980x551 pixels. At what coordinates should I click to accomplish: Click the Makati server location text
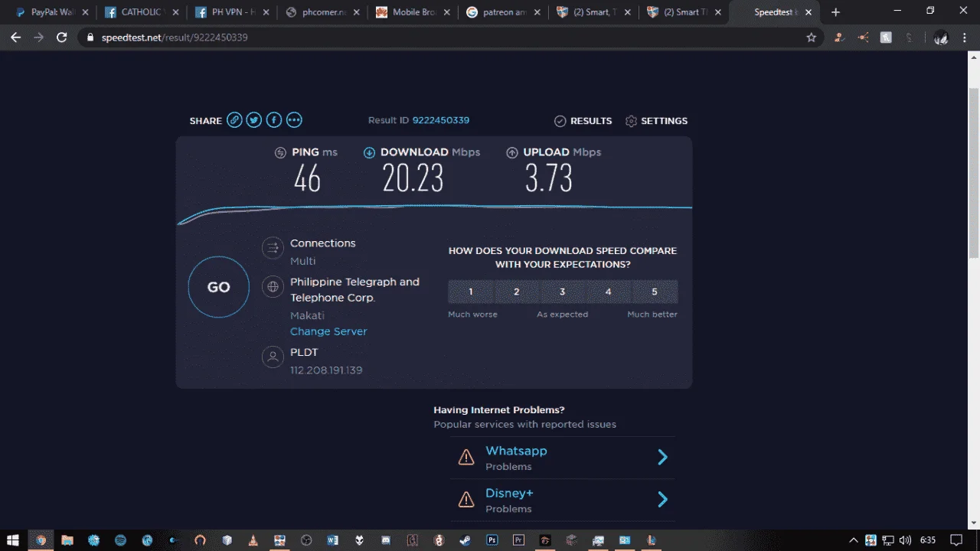pyautogui.click(x=307, y=315)
